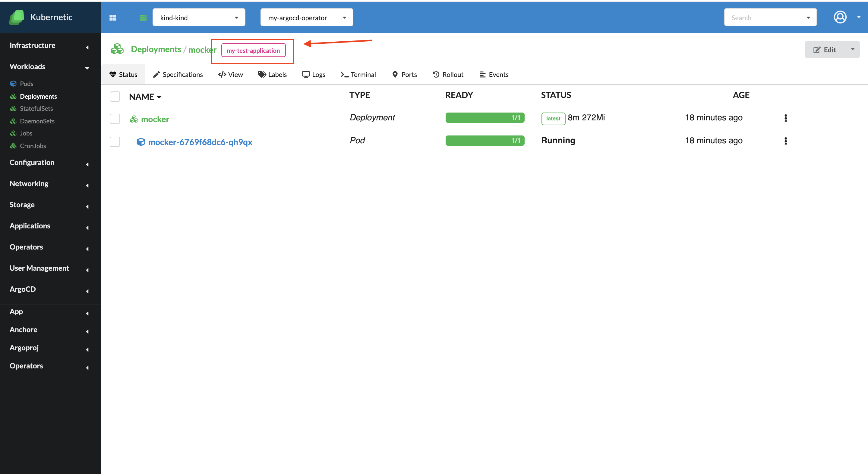Click the my-test-application badge

click(253, 50)
